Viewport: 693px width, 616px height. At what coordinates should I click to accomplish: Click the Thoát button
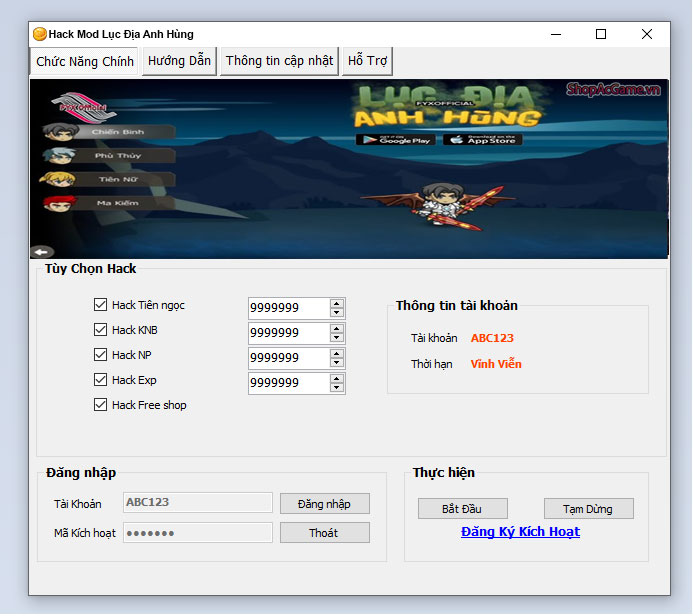pyautogui.click(x=324, y=533)
